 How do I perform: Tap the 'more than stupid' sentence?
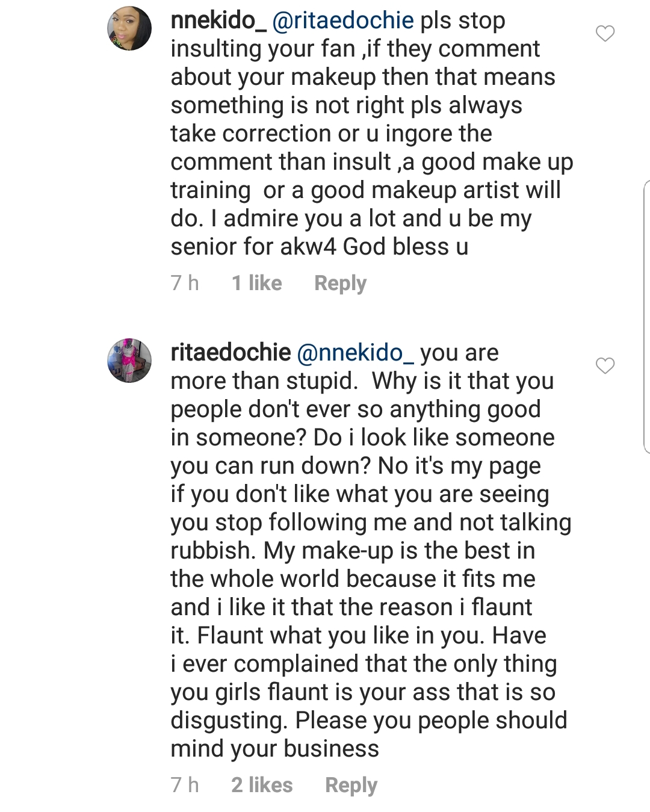(263, 381)
